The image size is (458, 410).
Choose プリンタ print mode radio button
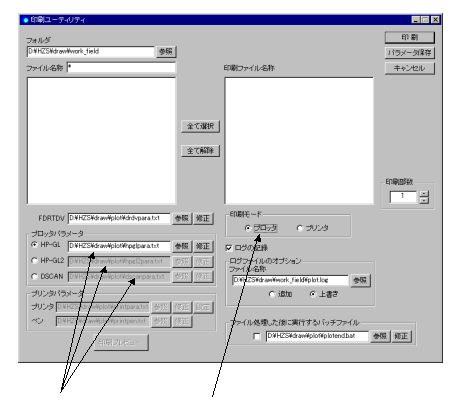click(300, 228)
